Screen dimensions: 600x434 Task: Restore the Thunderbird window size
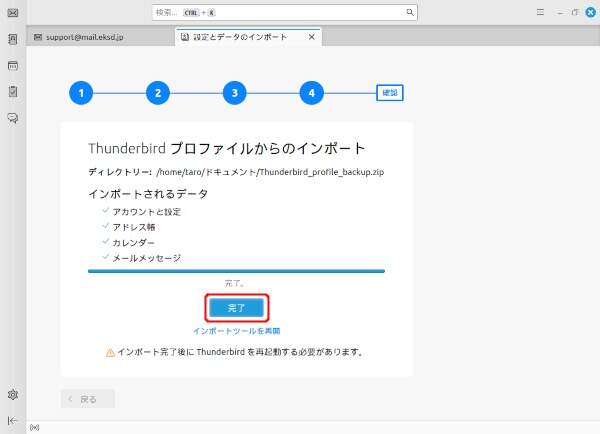pos(575,13)
